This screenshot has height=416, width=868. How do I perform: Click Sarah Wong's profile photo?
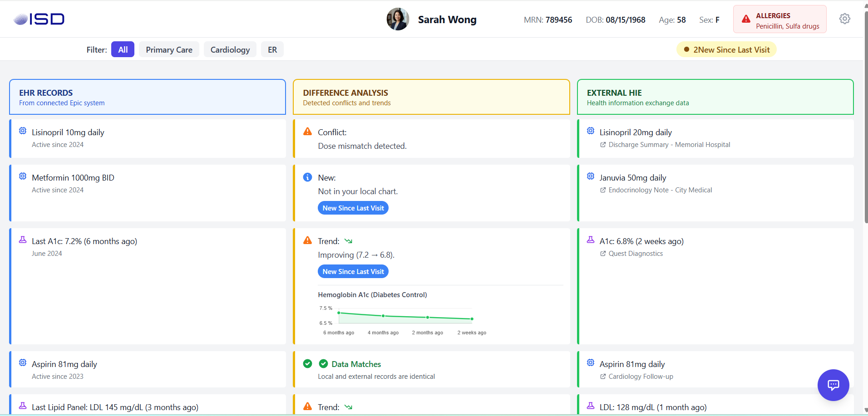click(398, 19)
